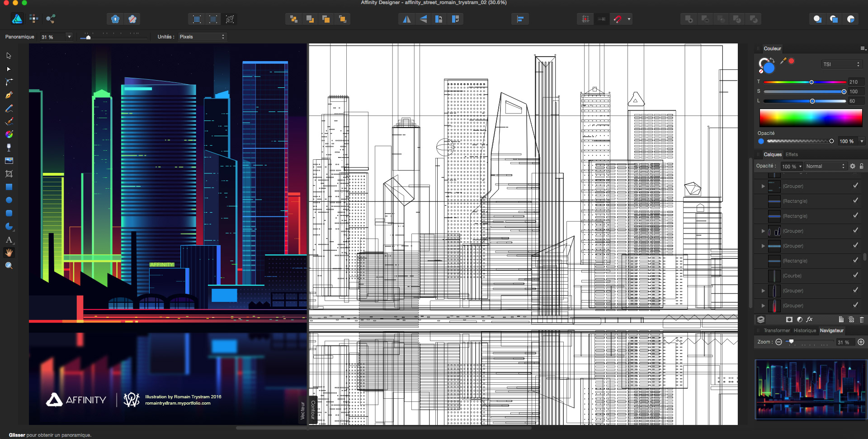Open layer Opacité 100 % dropdown
The height and width of the screenshot is (439, 868).
coord(792,166)
